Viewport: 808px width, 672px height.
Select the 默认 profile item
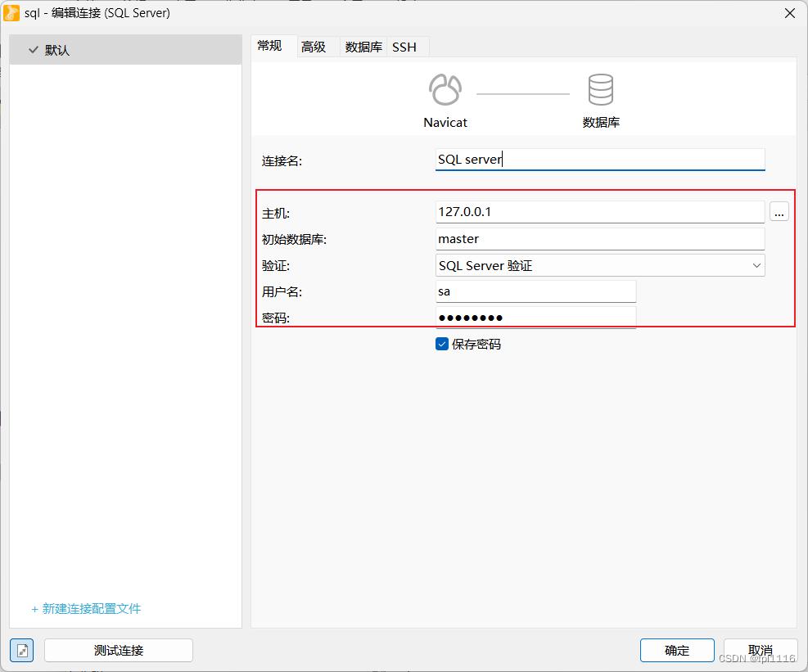126,50
